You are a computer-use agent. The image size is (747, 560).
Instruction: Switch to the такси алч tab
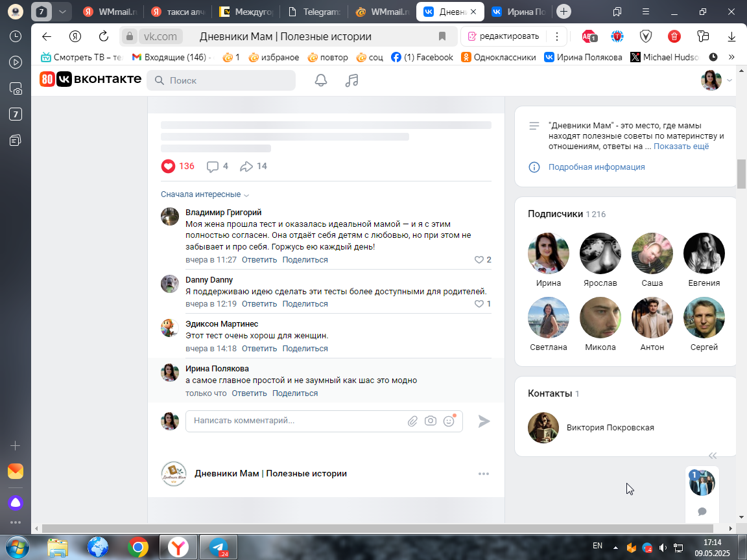click(178, 12)
